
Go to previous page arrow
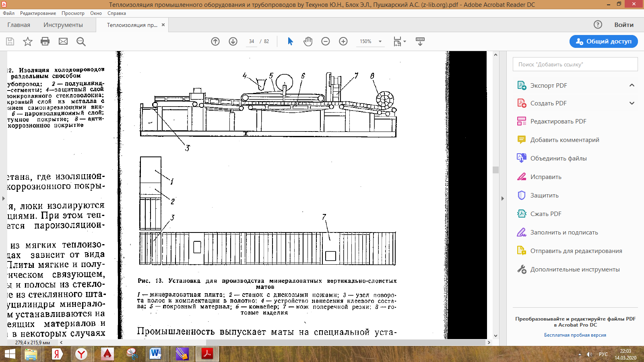(x=215, y=41)
